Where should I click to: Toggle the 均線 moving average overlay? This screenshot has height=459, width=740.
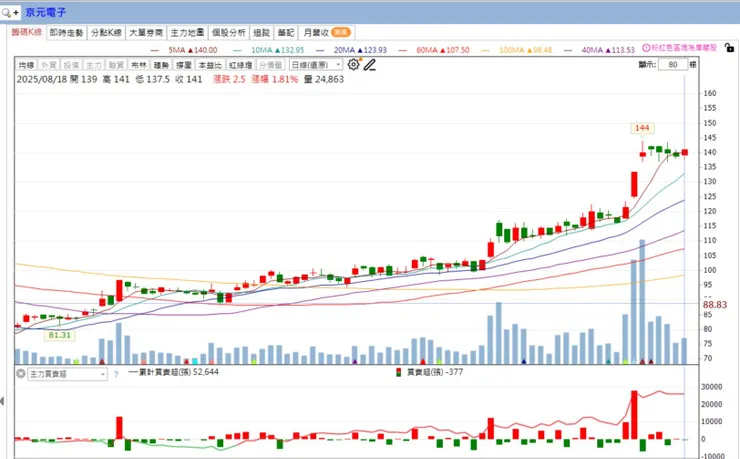point(26,65)
